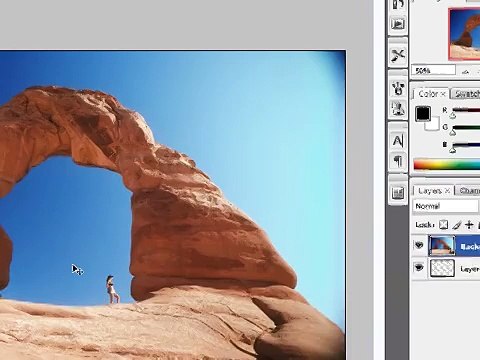Open the Tool Presets panel icon
This screenshot has width=480, height=360.
pyautogui.click(x=398, y=55)
